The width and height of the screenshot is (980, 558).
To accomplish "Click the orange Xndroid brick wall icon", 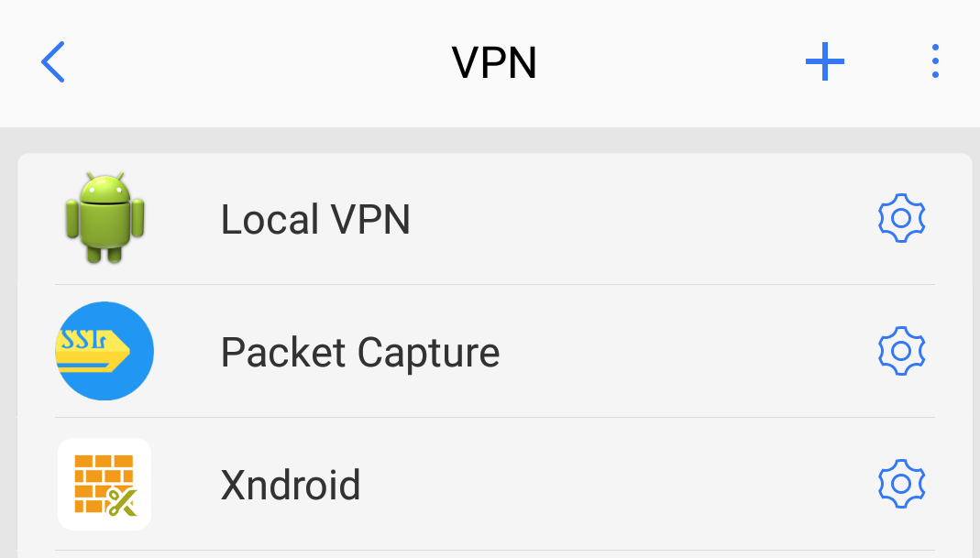I will 104,483.
